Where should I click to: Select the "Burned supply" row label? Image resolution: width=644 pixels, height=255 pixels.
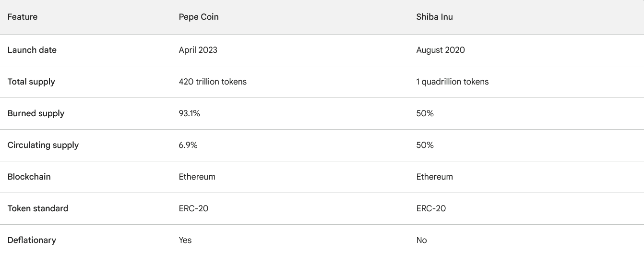pyautogui.click(x=36, y=113)
